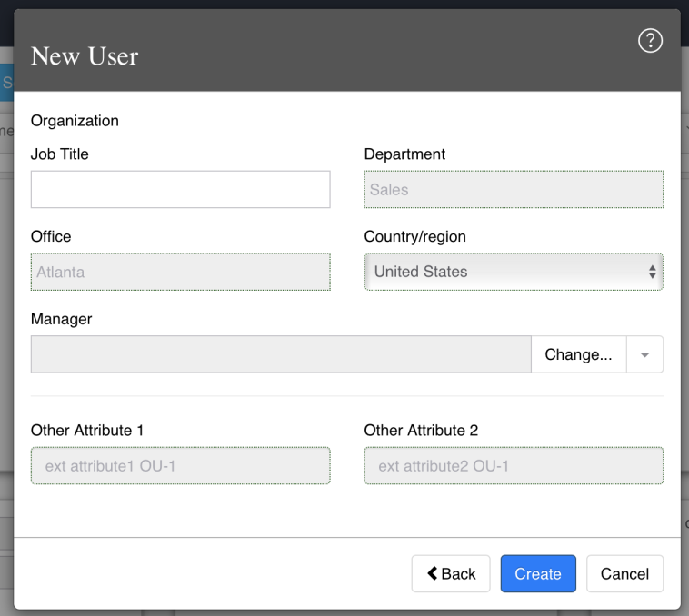Click the Department label
Viewport: 689px width, 616px height.
coord(404,154)
